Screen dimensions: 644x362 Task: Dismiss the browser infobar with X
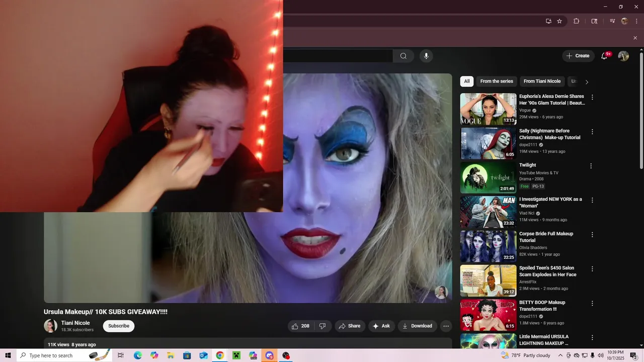(635, 38)
